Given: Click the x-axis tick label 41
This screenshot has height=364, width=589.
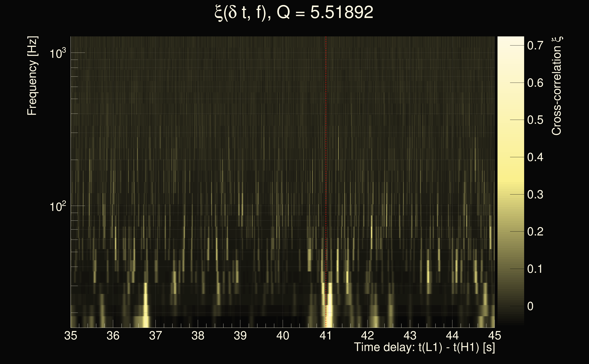Looking at the screenshot, I should pyautogui.click(x=325, y=336).
